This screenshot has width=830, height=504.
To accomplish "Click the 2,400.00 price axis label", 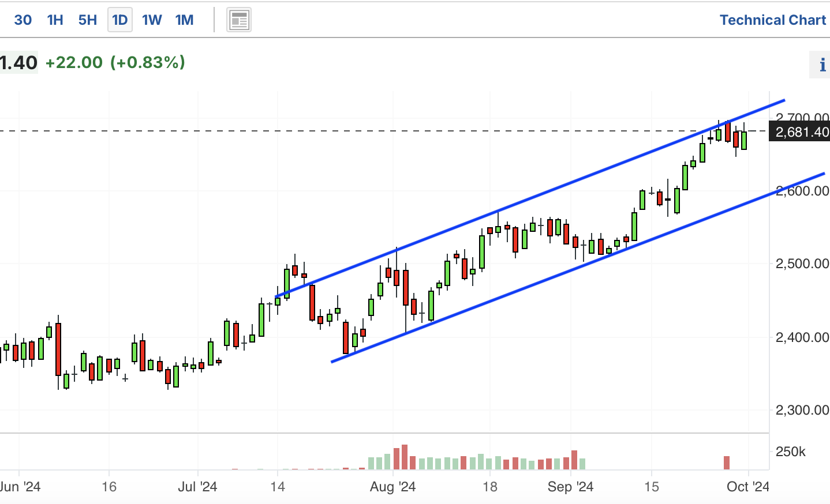I will click(x=802, y=337).
